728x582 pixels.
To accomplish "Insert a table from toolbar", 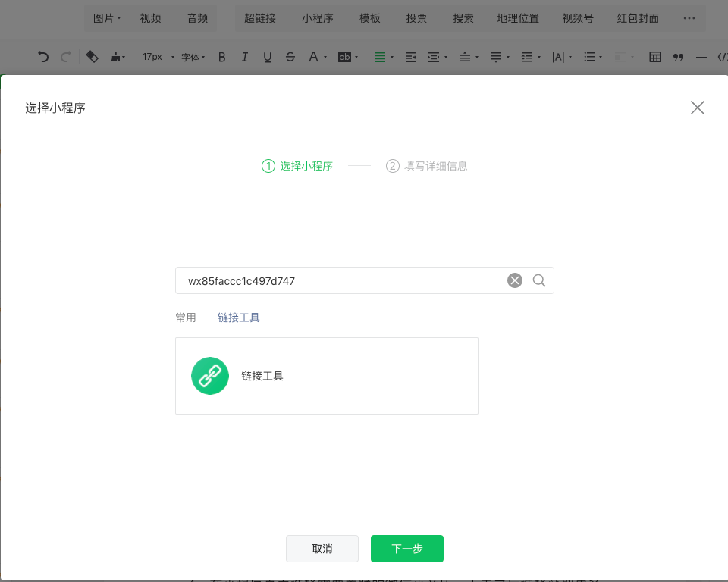I will 655,57.
